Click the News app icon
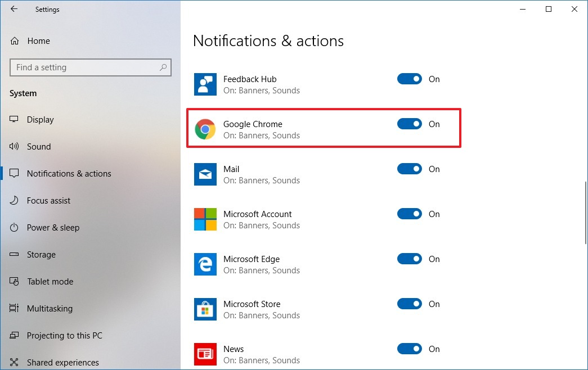588x370 pixels. tap(205, 354)
